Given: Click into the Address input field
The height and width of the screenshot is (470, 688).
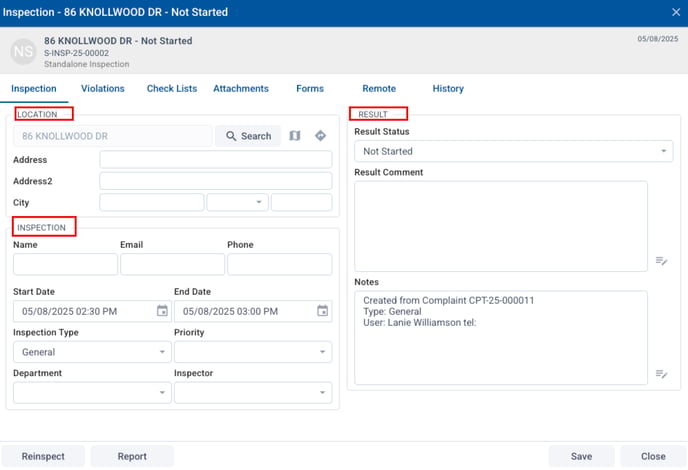Looking at the screenshot, I should [x=215, y=160].
